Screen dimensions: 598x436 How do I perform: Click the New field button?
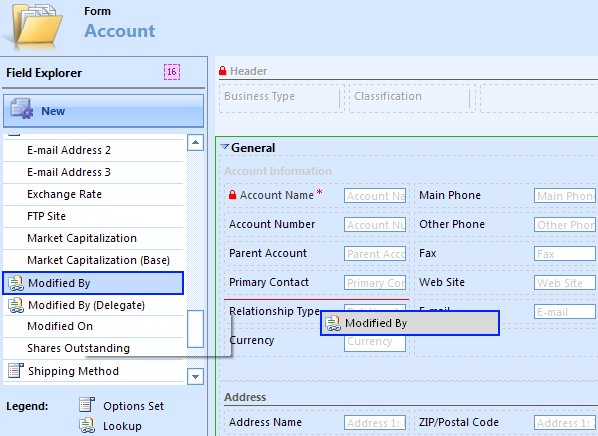click(x=103, y=111)
